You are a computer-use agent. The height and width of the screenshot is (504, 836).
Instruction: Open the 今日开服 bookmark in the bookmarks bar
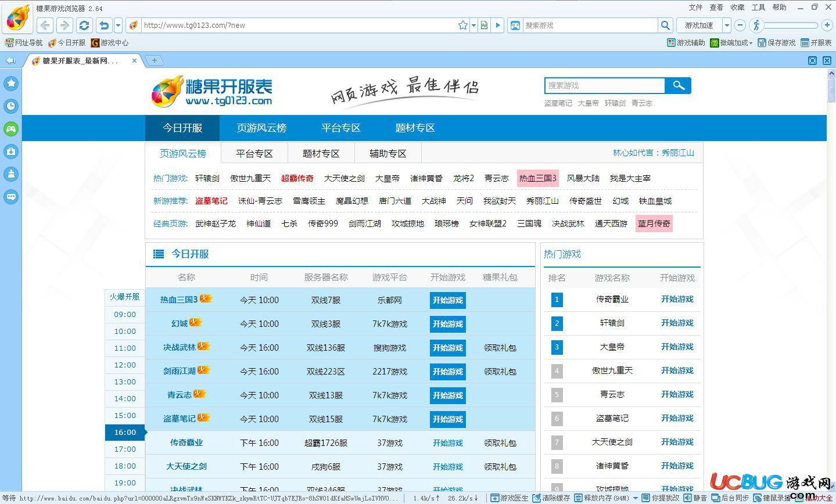tap(67, 43)
